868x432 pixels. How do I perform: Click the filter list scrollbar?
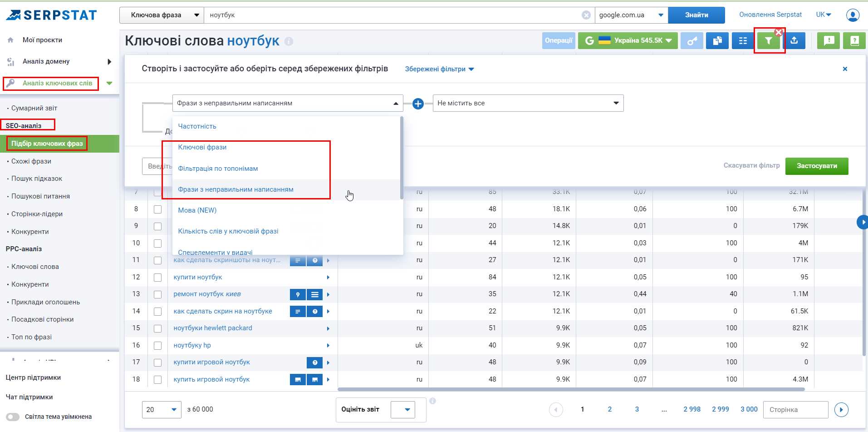402,158
